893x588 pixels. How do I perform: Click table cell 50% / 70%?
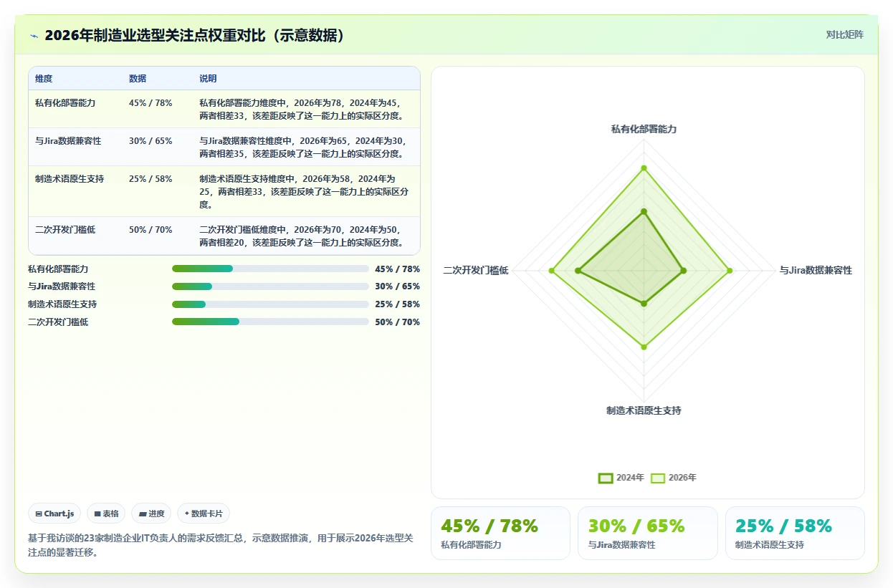151,230
